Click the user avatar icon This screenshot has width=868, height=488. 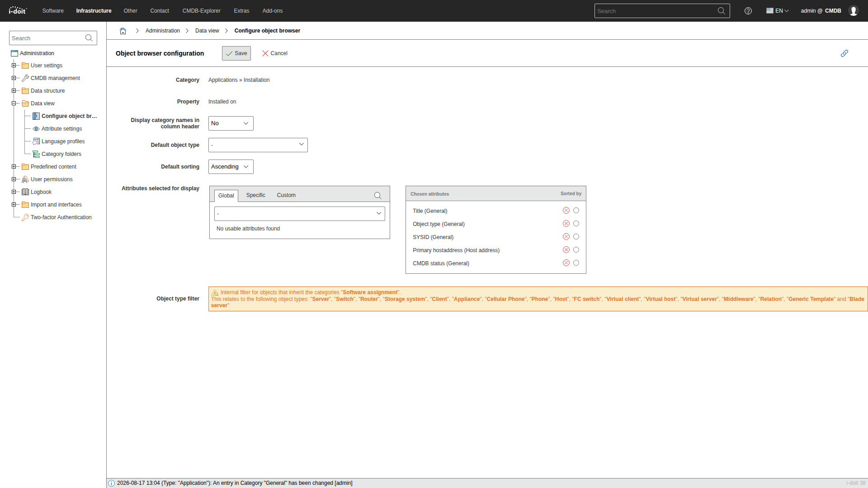854,11
